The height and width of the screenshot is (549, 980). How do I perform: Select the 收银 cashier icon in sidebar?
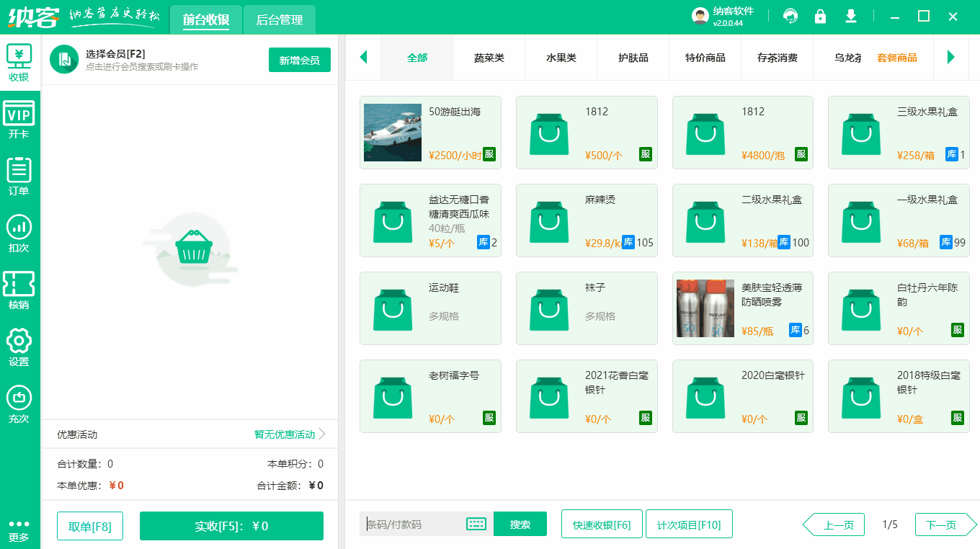click(19, 61)
